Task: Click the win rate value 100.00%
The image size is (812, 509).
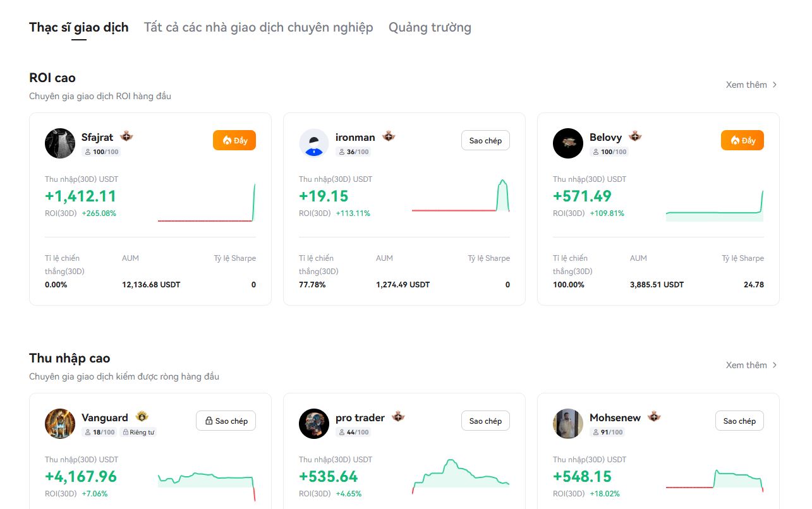Action: click(569, 285)
